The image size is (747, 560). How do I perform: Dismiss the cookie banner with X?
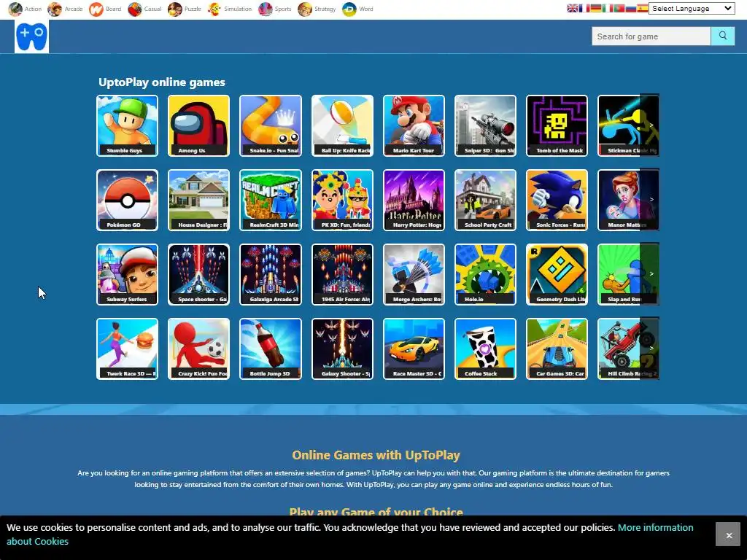click(x=729, y=535)
